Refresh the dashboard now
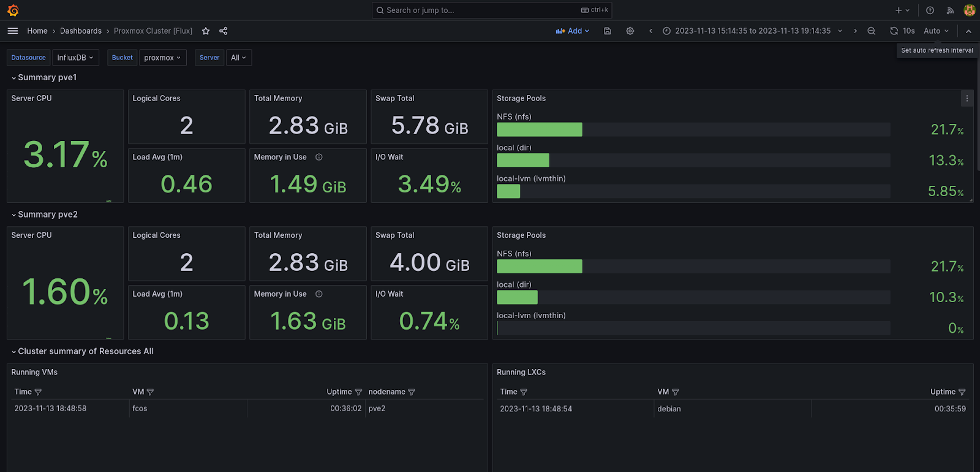The height and width of the screenshot is (472, 980). tap(894, 31)
